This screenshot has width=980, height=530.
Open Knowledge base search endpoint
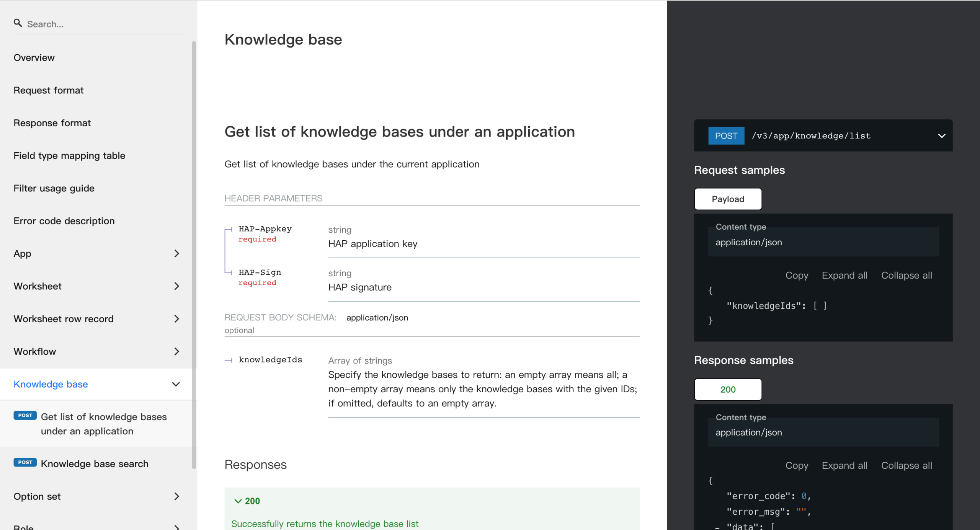(x=95, y=464)
